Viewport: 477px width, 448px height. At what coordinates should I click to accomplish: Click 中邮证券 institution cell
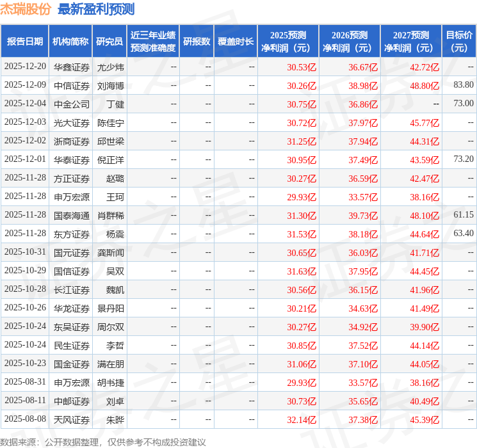pyautogui.click(x=72, y=401)
